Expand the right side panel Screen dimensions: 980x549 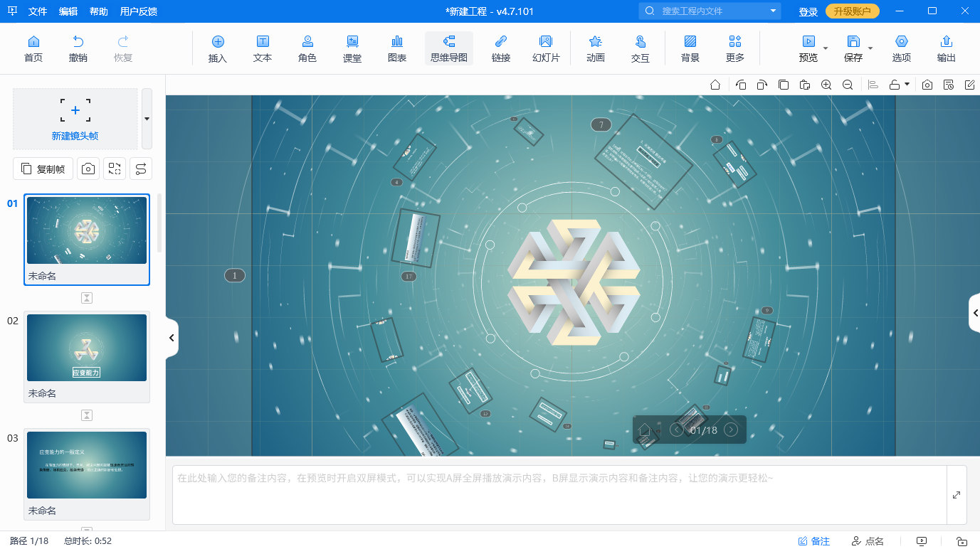pos(975,313)
